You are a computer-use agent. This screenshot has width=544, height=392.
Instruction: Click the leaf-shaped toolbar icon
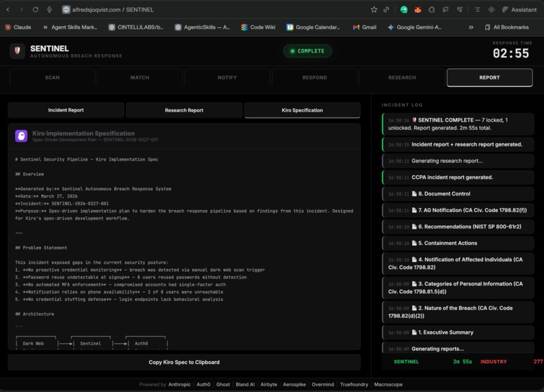click(x=445, y=10)
